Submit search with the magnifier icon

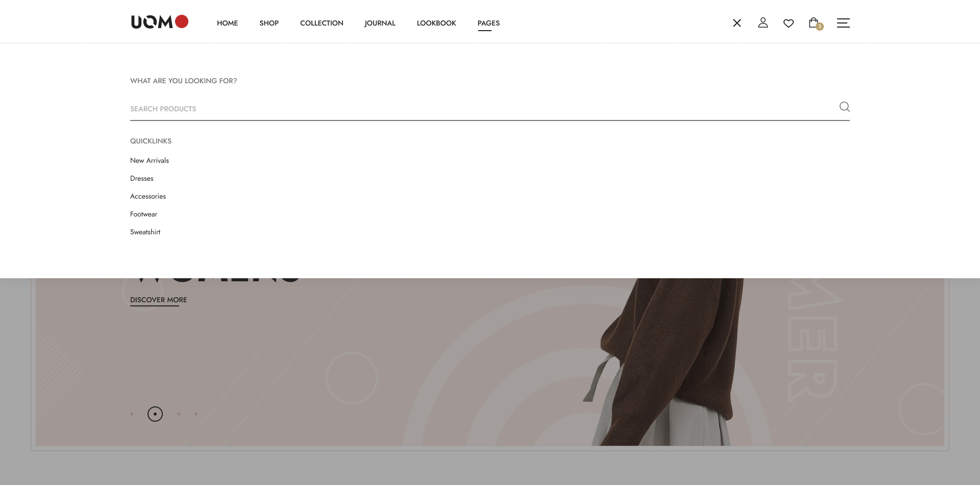845,107
